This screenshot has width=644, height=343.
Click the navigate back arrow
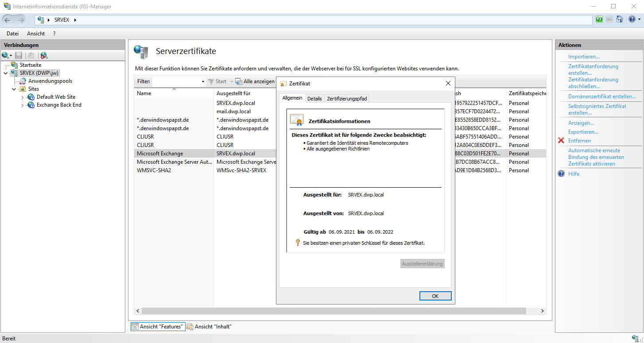pyautogui.click(x=8, y=20)
